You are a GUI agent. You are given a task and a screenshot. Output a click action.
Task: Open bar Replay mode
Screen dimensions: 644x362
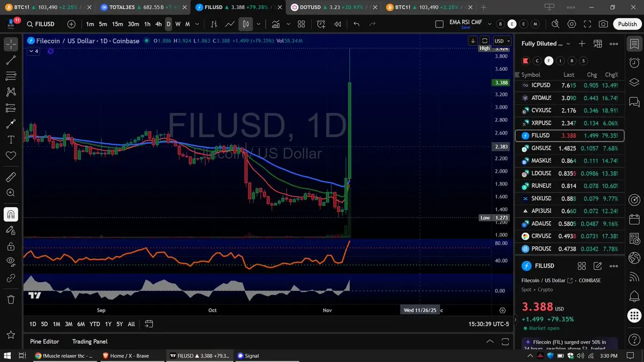pos(338,24)
